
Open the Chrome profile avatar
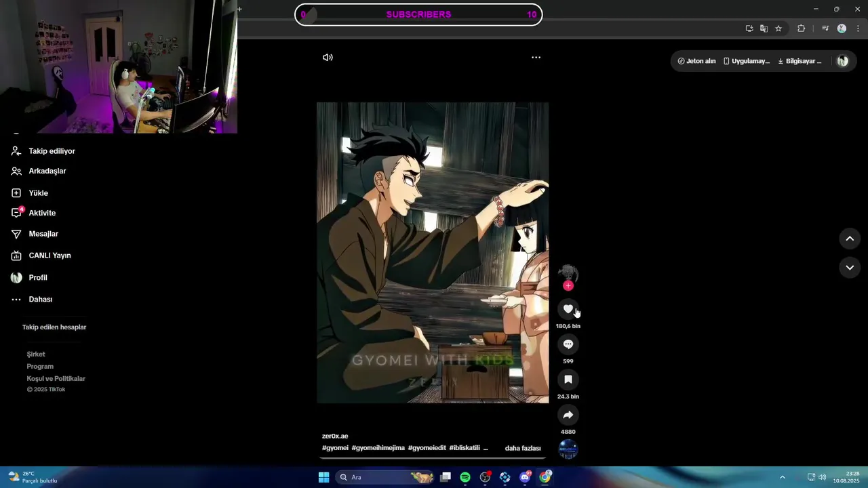click(842, 28)
